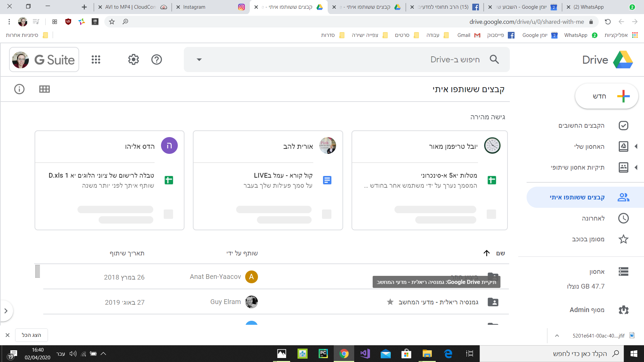
Task: Expand shared drives tree arrow
Action: pos(636,167)
